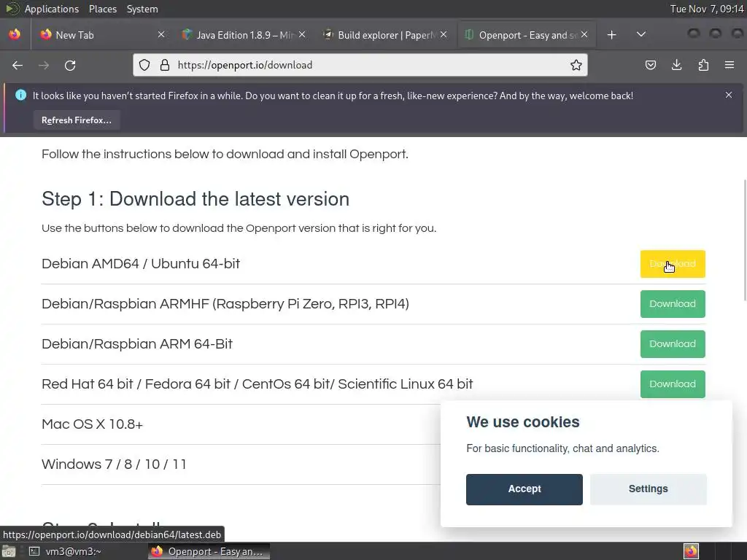Download Debian AMD64 / Ubuntu 64-bit package

(x=673, y=264)
